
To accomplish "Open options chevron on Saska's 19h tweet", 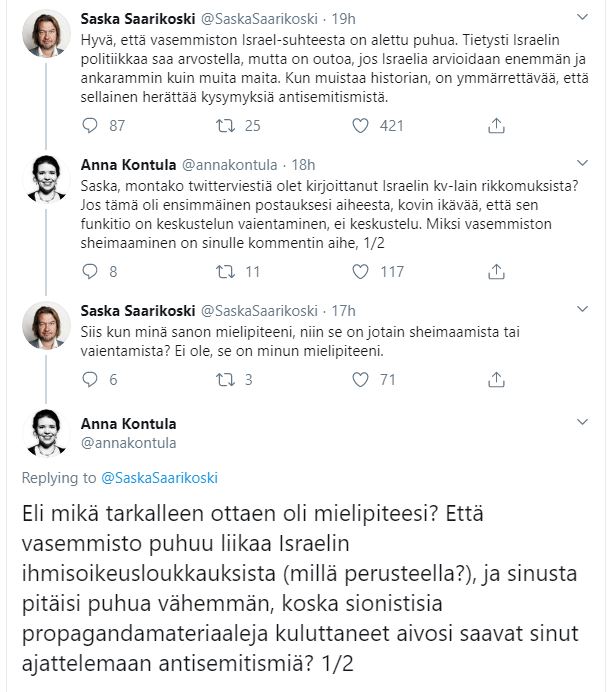I will point(583,17).
